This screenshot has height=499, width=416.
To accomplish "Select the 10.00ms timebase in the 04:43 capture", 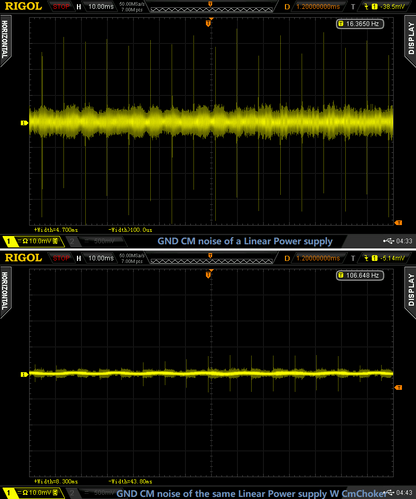I will [101, 258].
